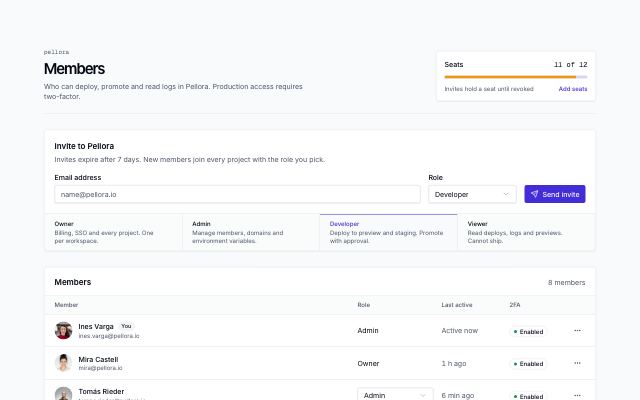Click the email mira@pellora.io
The image size is (640, 400).
tap(100, 368)
